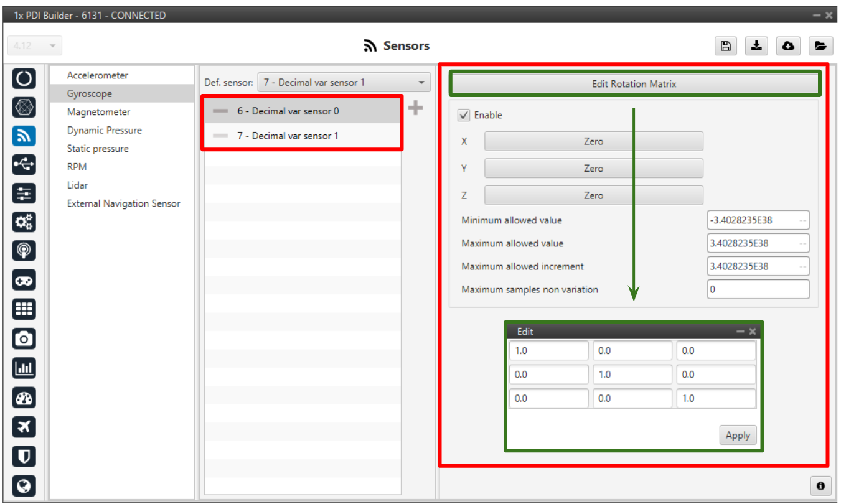Open the Def. sensor dropdown
841x504 pixels.
tap(344, 82)
